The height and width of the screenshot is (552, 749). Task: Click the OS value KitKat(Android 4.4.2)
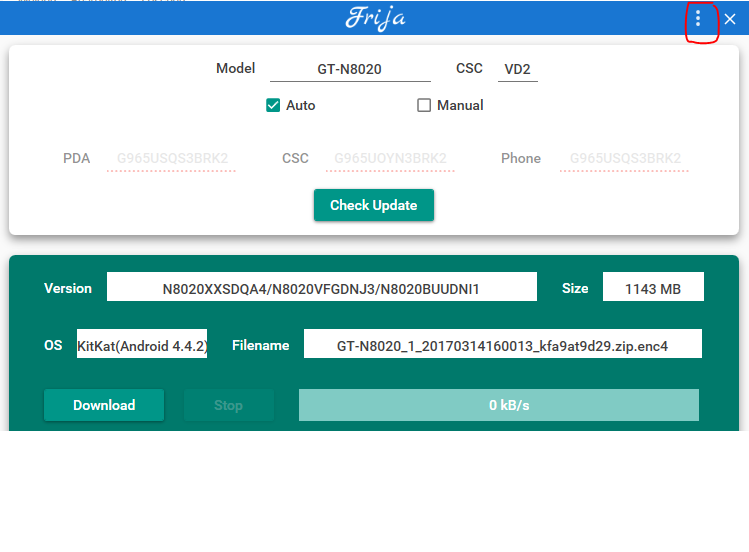[x=142, y=344]
